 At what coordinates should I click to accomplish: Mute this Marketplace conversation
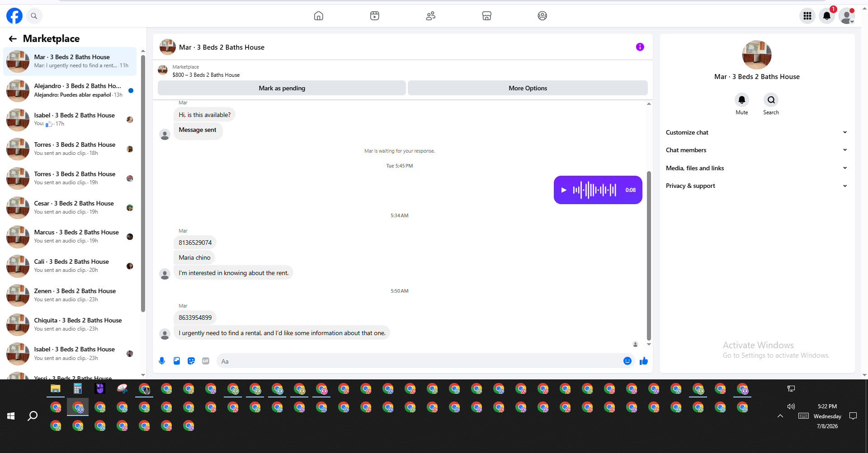point(742,100)
